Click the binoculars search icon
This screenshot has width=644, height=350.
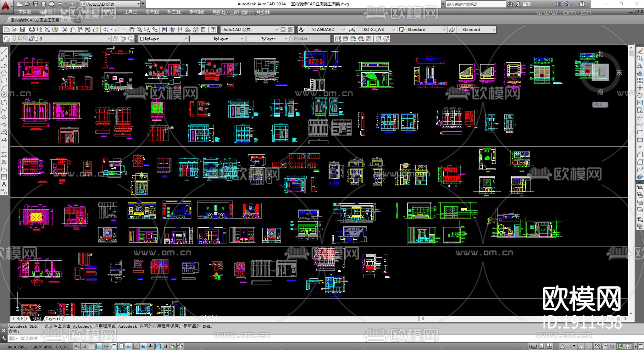[510, 4]
